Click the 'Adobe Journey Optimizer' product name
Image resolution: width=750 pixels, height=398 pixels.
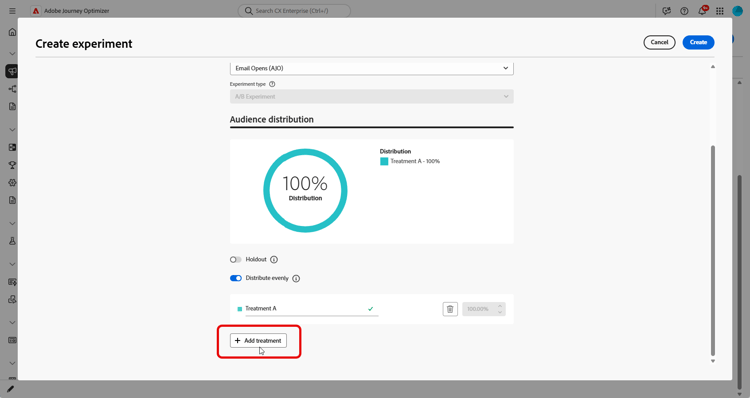click(77, 11)
